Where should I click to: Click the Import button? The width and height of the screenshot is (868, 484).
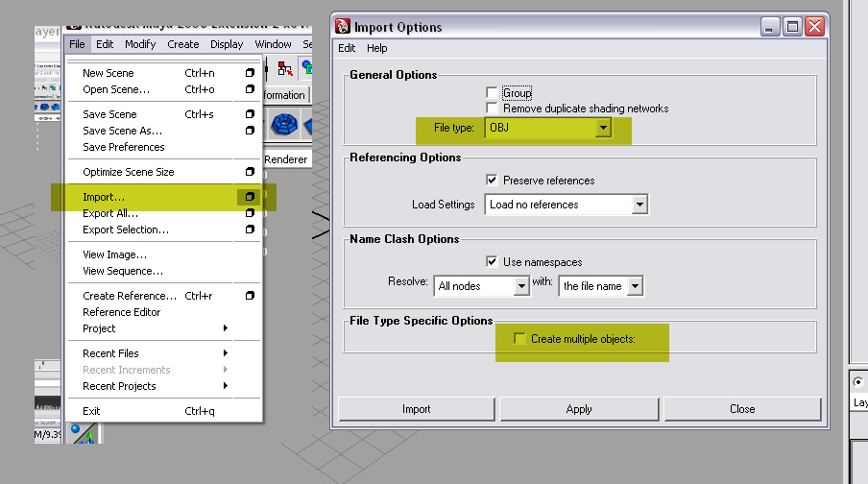click(417, 409)
